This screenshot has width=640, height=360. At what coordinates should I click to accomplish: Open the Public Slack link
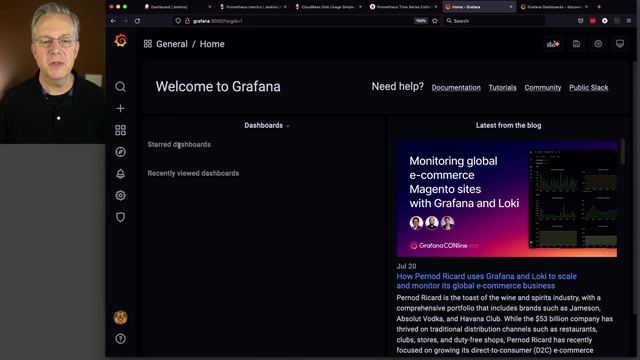(589, 87)
